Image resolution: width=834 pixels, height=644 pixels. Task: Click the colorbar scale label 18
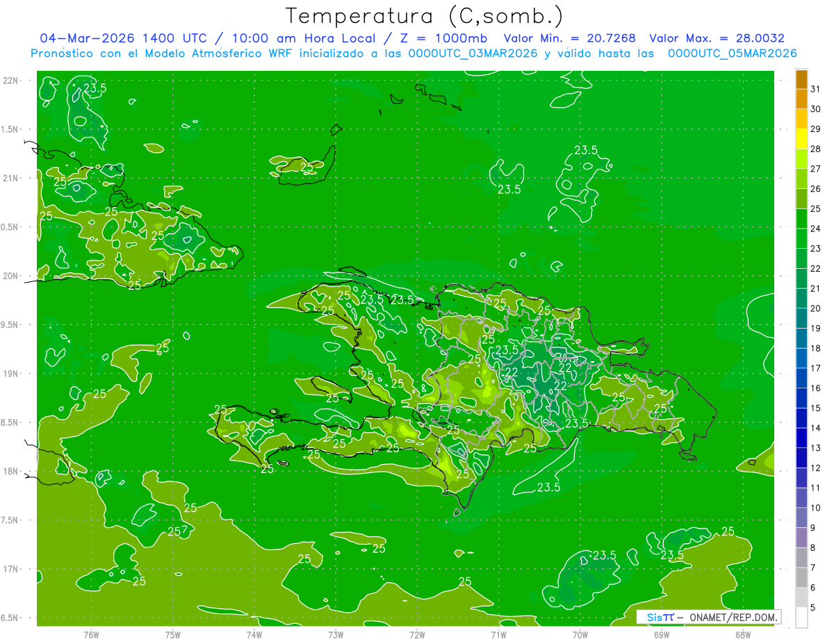point(816,349)
